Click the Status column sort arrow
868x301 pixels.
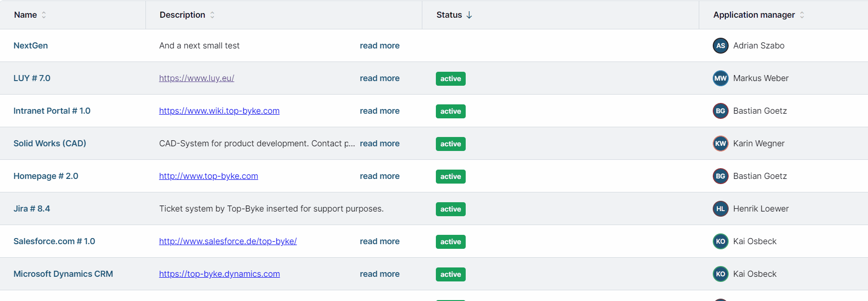point(469,15)
